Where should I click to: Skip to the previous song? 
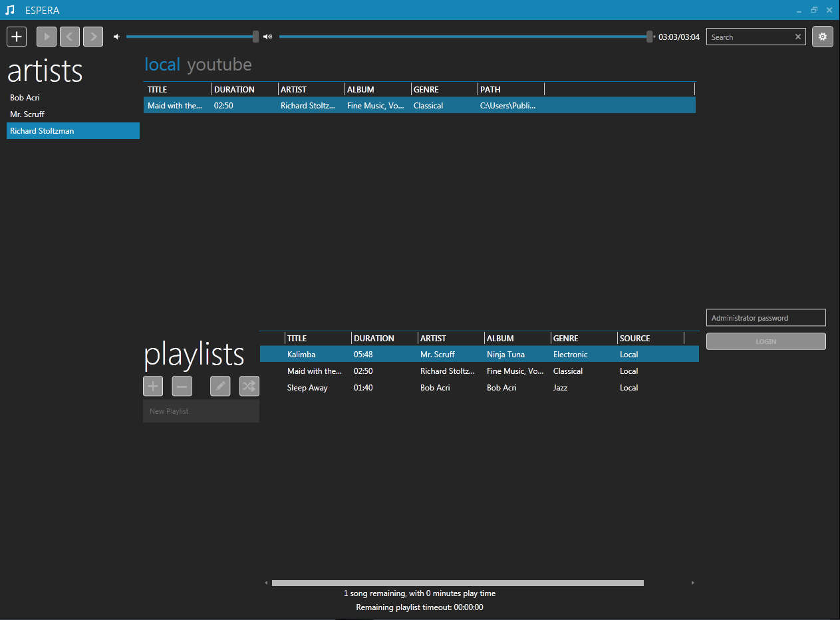tap(70, 37)
